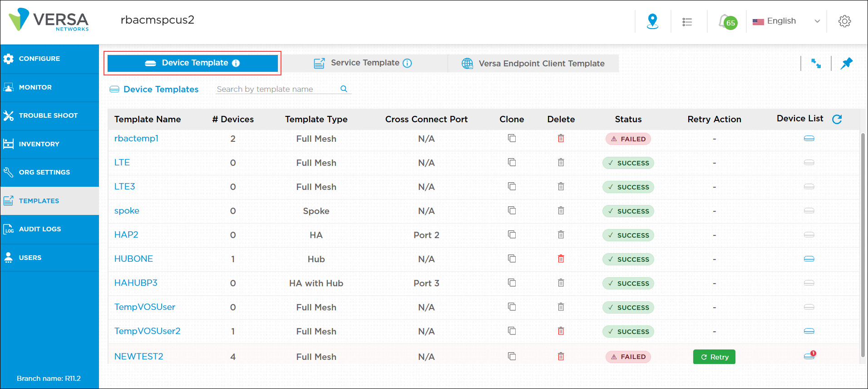
Task: Click the table's vertical scrollbar
Action: point(863,245)
